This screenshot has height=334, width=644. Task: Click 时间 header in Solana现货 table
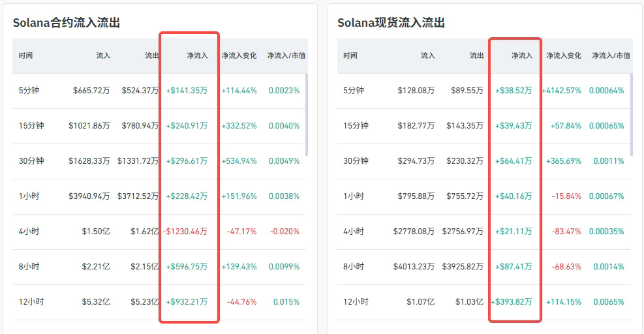[x=350, y=55]
